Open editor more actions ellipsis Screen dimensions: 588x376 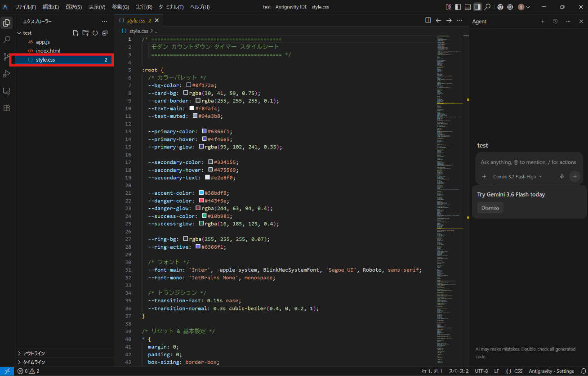click(459, 20)
